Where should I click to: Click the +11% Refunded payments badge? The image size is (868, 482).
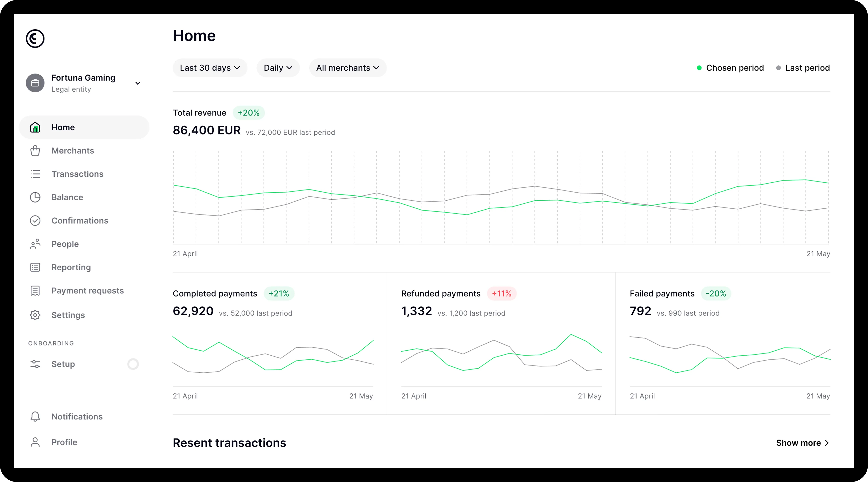(502, 294)
